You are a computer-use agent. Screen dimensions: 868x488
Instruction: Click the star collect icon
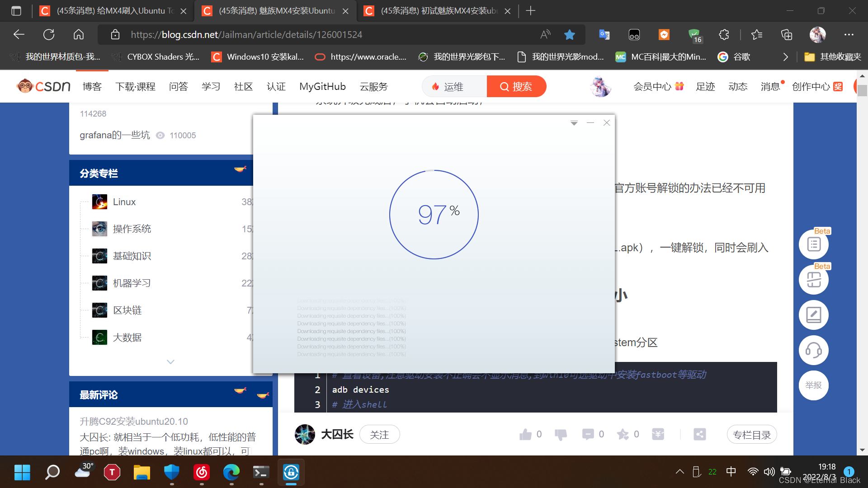click(x=623, y=435)
